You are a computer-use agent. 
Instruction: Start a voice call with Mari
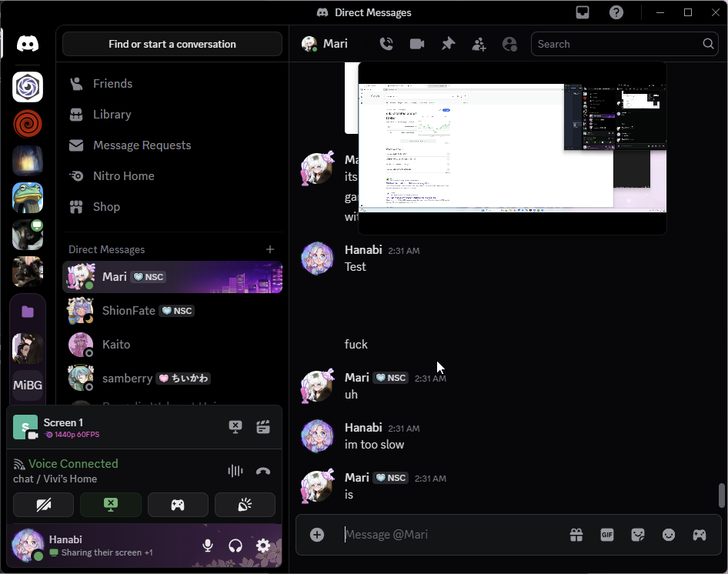(x=386, y=44)
